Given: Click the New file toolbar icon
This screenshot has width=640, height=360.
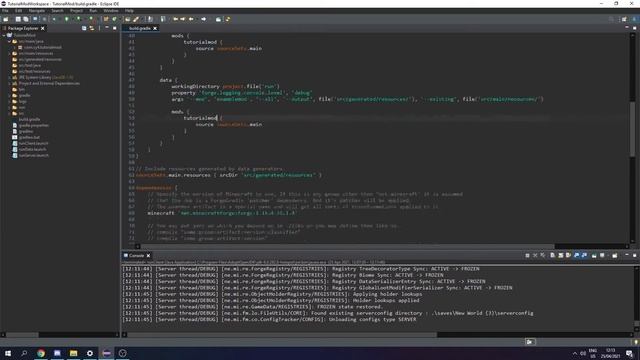Looking at the screenshot, I should [x=6, y=19].
